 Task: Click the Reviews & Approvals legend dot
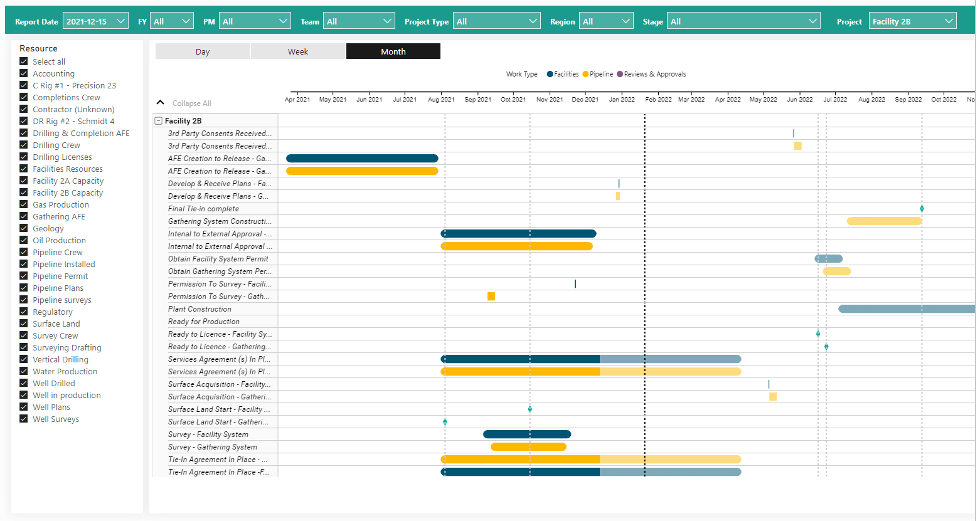click(620, 74)
